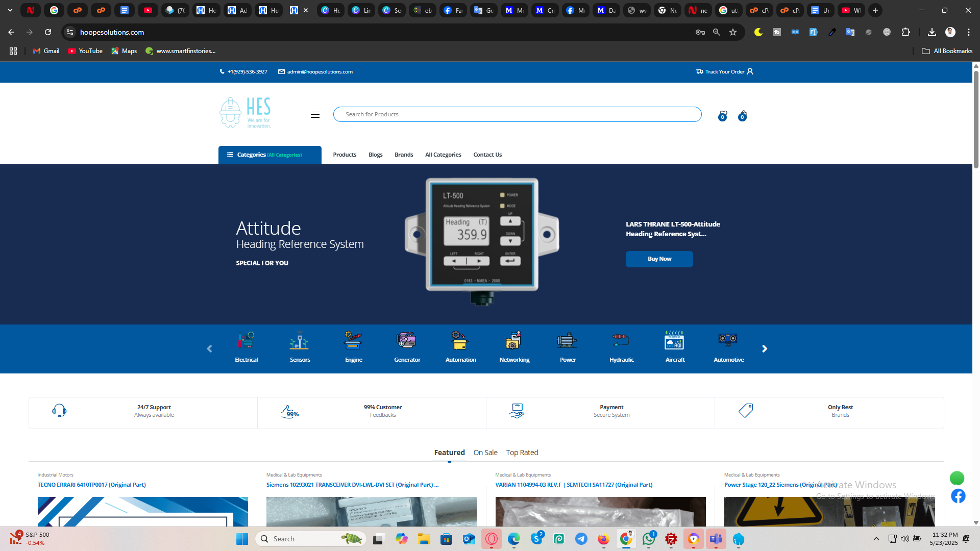This screenshot has height=551, width=980.
Task: Click the Search for Products field
Action: [x=517, y=114]
